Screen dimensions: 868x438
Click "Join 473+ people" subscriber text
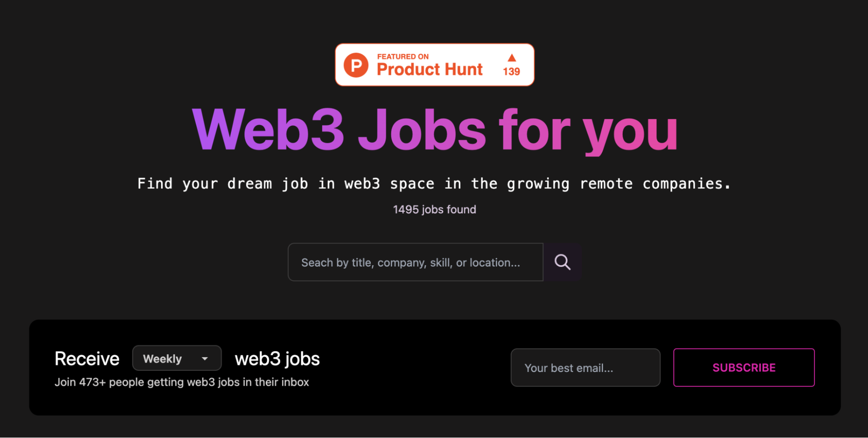(182, 382)
